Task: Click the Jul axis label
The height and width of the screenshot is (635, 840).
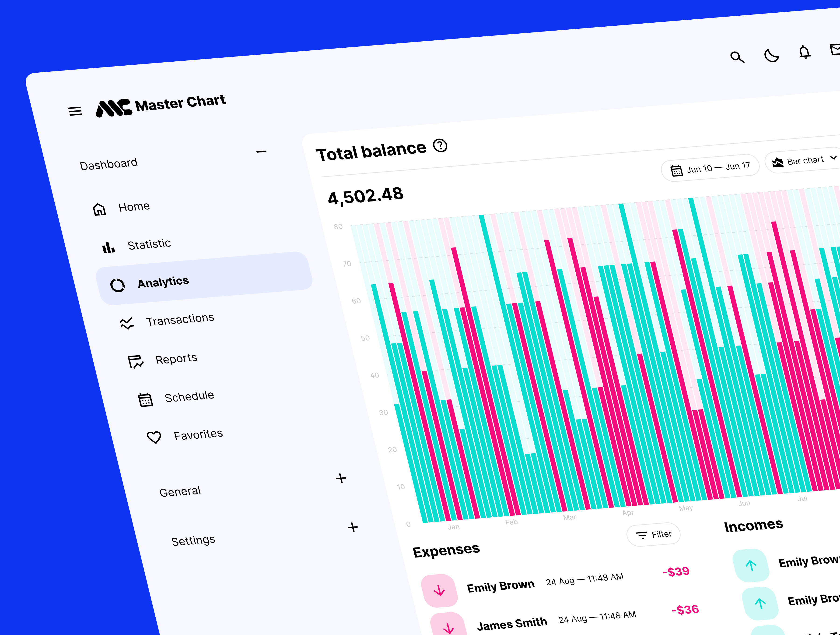Action: (802, 498)
